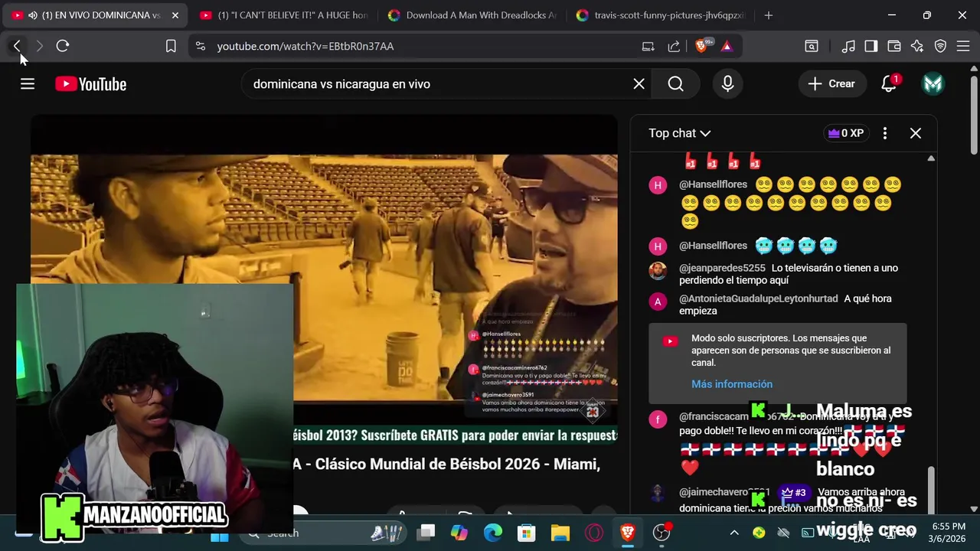Viewport: 980px width, 551px height.
Task: Open Copilot from the taskbar
Action: (x=459, y=533)
